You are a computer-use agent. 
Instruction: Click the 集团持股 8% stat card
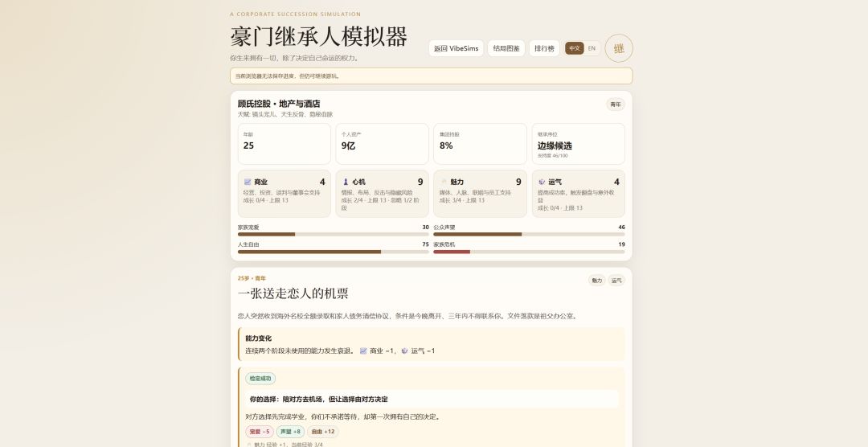[480, 144]
